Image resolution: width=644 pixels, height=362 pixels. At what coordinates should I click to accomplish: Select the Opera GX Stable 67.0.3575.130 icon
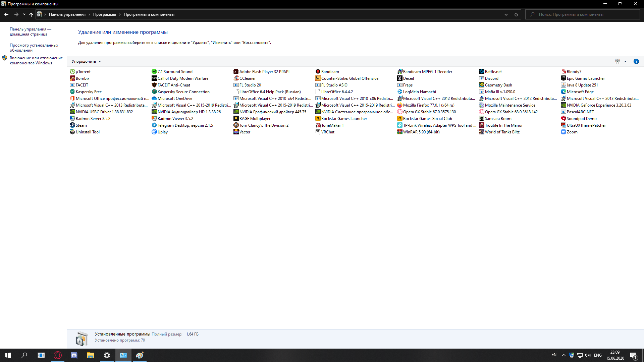pos(399,112)
